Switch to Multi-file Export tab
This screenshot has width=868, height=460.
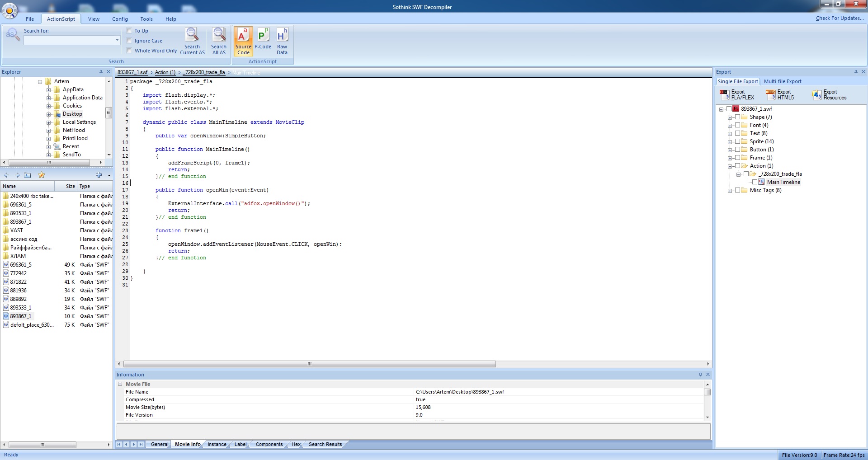pyautogui.click(x=783, y=81)
